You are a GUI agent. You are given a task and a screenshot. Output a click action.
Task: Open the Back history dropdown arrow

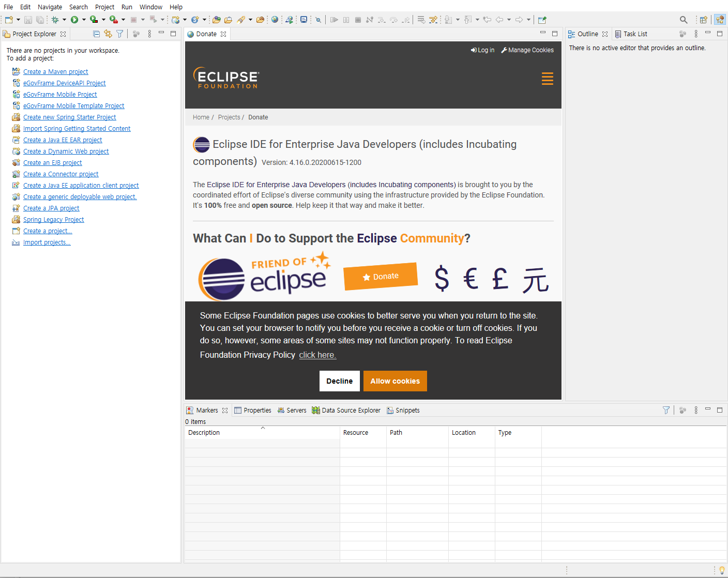click(x=509, y=20)
